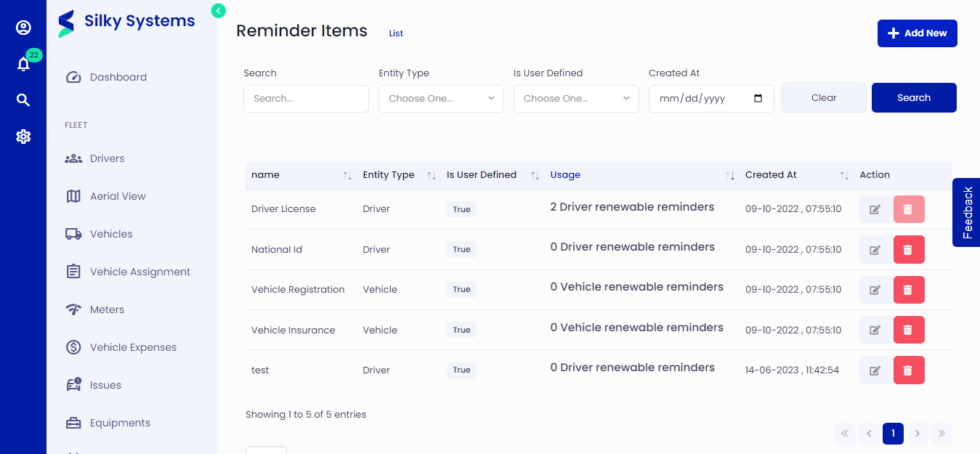Open Meters via the gauge icon

click(x=73, y=309)
